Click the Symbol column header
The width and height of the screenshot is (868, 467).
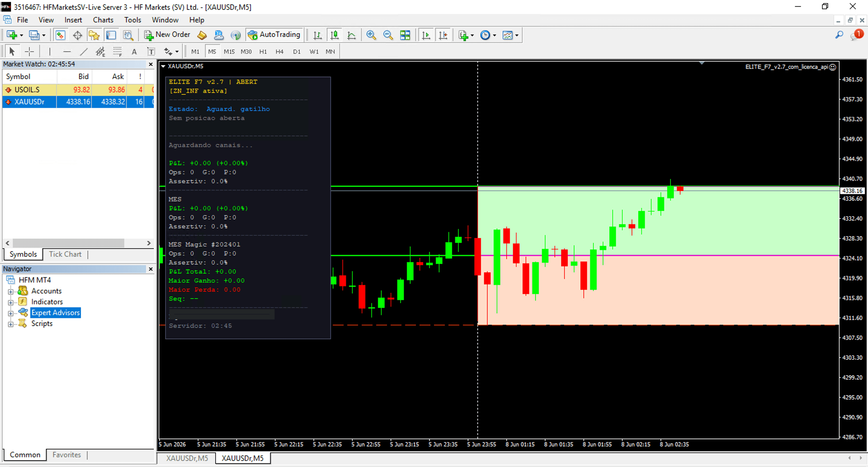(x=30, y=77)
